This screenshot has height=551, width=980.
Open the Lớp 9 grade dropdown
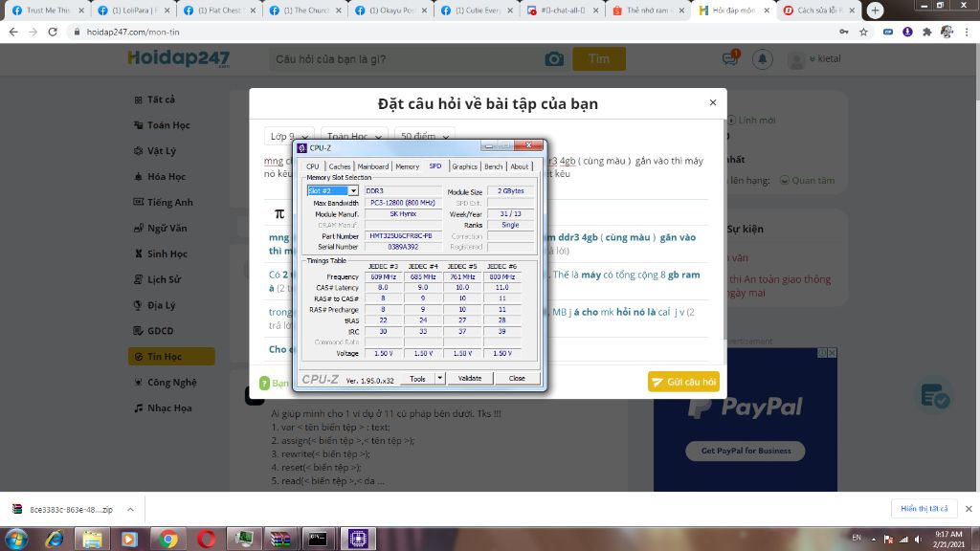click(288, 136)
